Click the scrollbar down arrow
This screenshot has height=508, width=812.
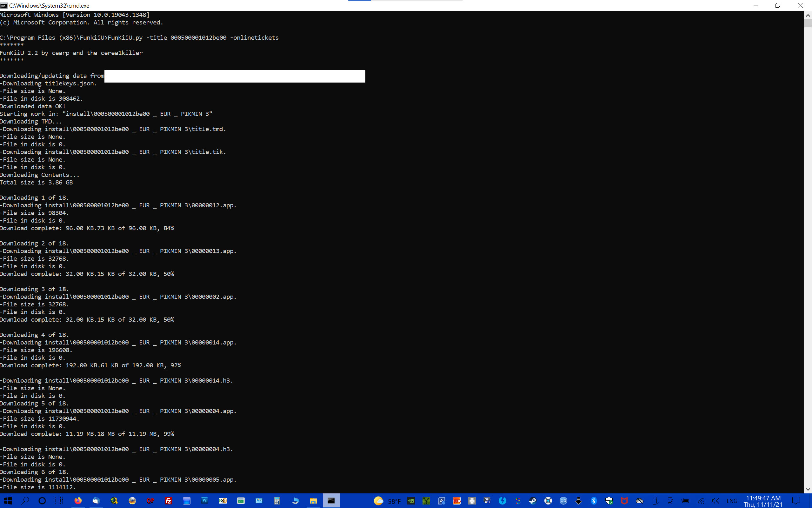[808, 490]
